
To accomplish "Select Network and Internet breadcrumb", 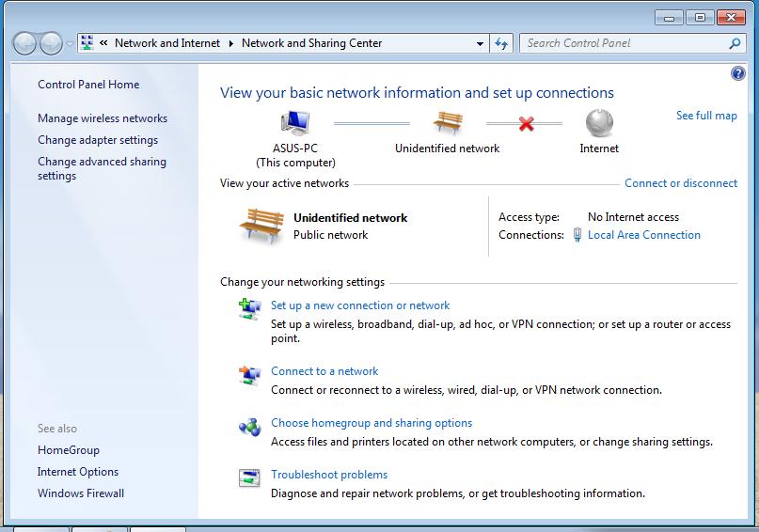I will tap(167, 43).
